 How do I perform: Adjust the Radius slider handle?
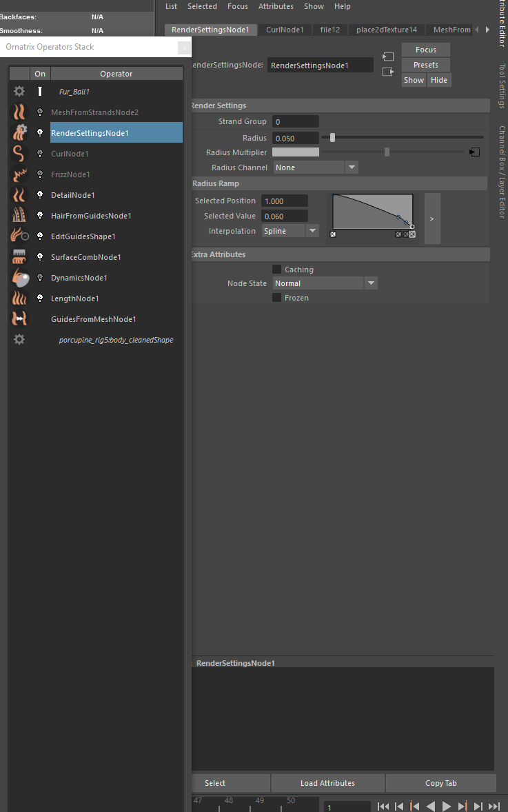click(332, 138)
